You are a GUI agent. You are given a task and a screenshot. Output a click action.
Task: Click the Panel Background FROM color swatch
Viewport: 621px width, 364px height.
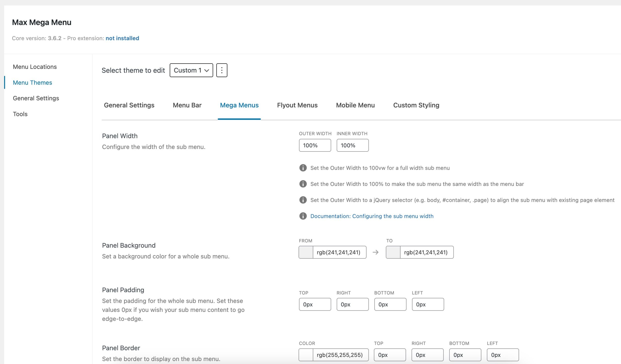[x=306, y=252]
